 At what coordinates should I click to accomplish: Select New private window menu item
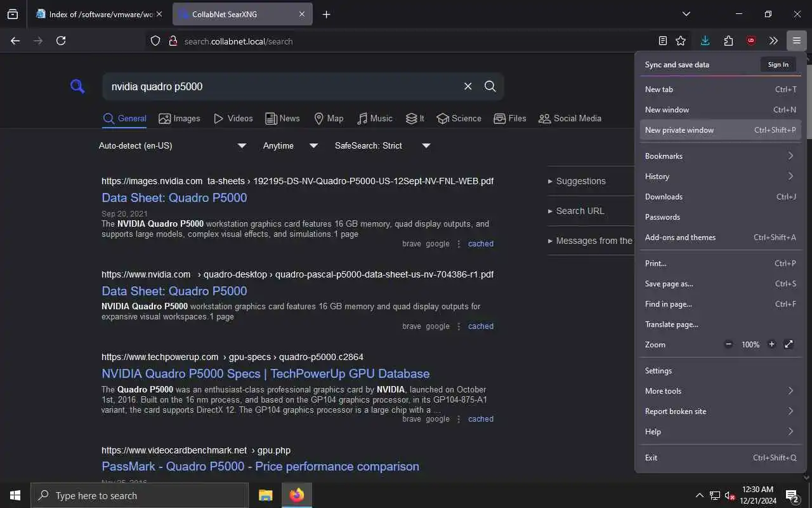(x=720, y=130)
